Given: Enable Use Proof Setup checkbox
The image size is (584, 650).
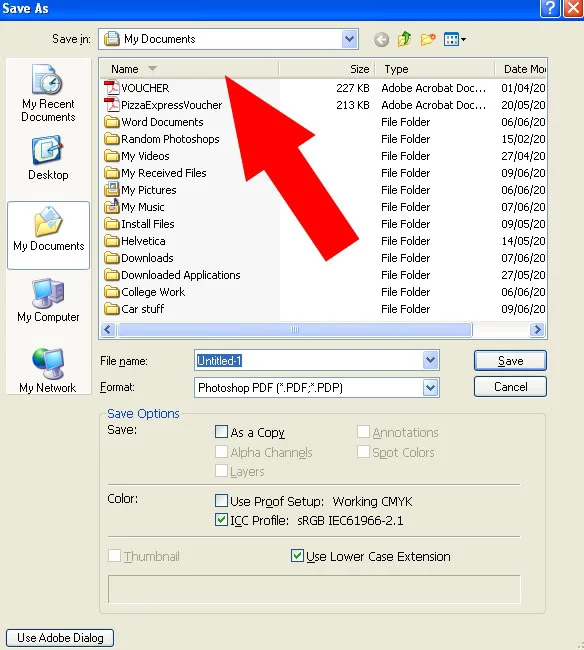Looking at the screenshot, I should pyautogui.click(x=221, y=501).
